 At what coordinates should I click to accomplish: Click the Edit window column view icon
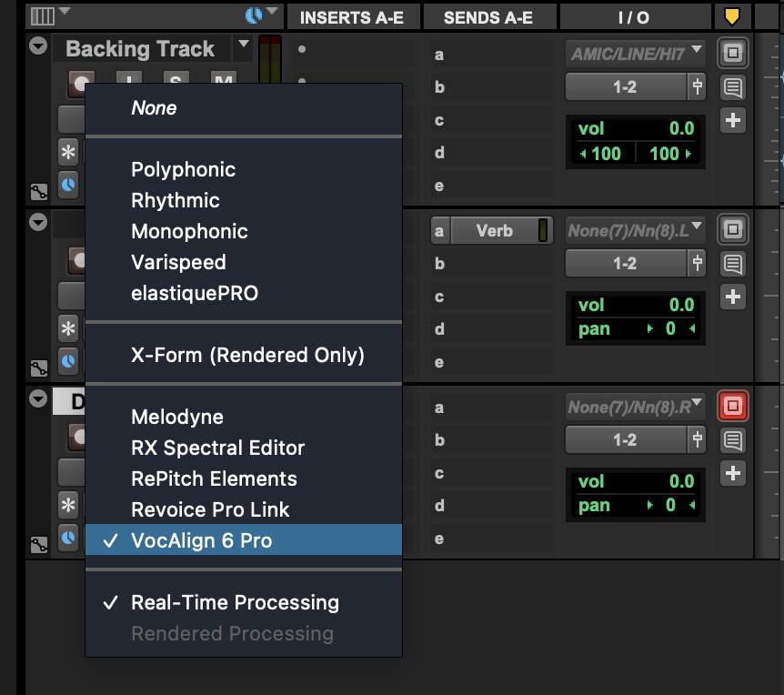[42, 15]
